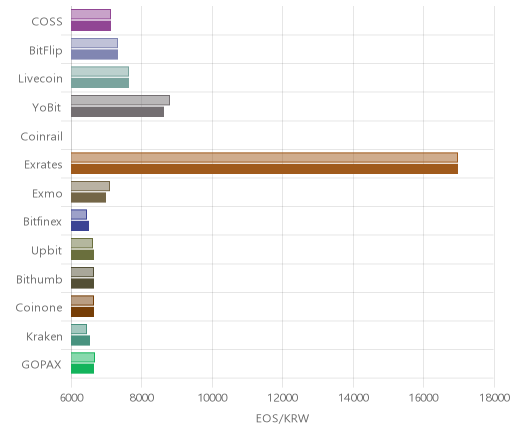Click the Coinrail axis label
This screenshot has width=512, height=436.
click(41, 137)
